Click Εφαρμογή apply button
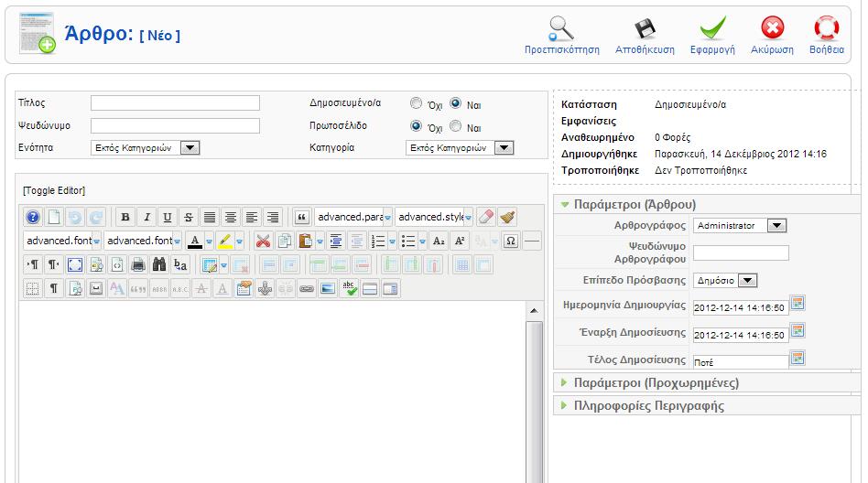868x483 pixels. (x=712, y=35)
